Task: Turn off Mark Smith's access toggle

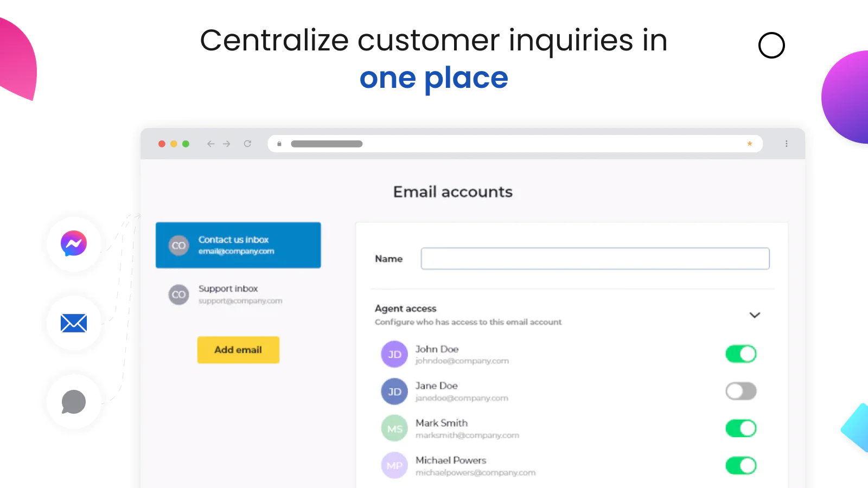Action: coord(741,428)
